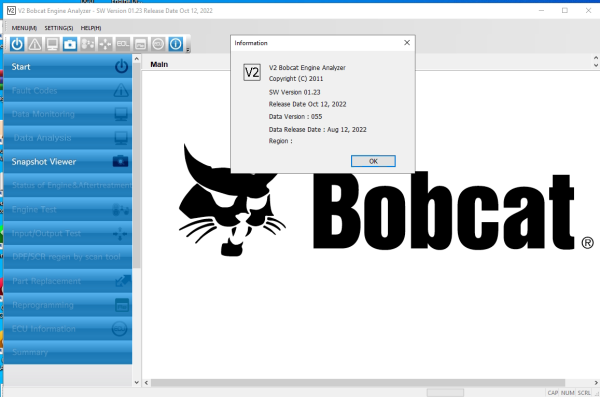Click the sidebar scroll down arrow
600x397 pixels.
click(137, 382)
